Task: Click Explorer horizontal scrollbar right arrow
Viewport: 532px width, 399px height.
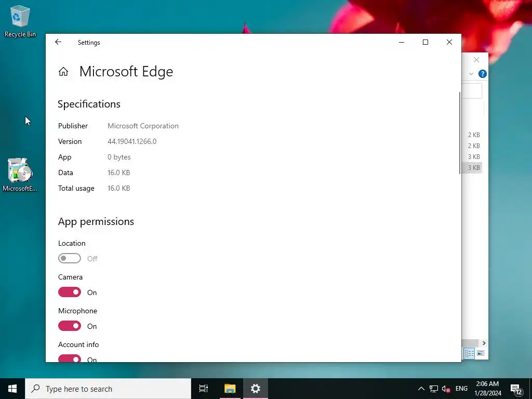Action: [x=484, y=343]
